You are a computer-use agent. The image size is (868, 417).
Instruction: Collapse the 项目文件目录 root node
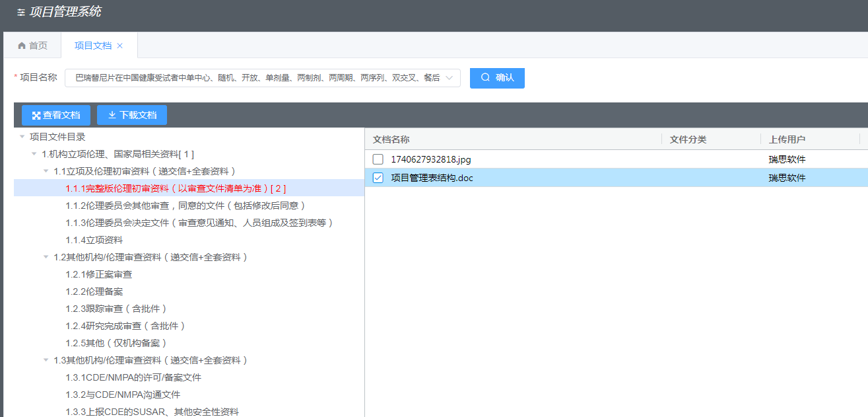tap(22, 137)
